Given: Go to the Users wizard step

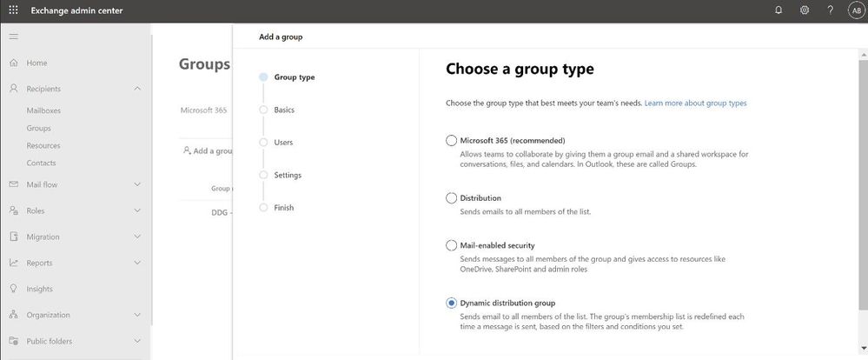Looking at the screenshot, I should tap(283, 143).
